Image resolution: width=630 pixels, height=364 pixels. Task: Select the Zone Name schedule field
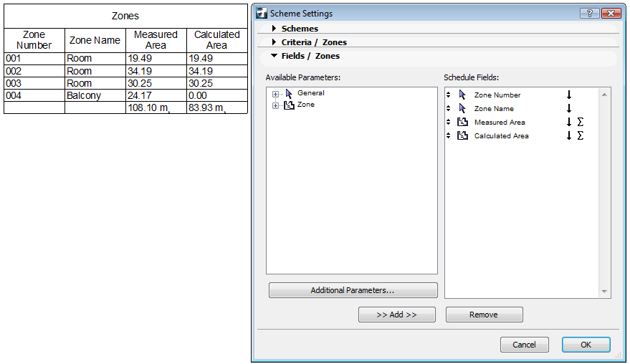[x=494, y=108]
